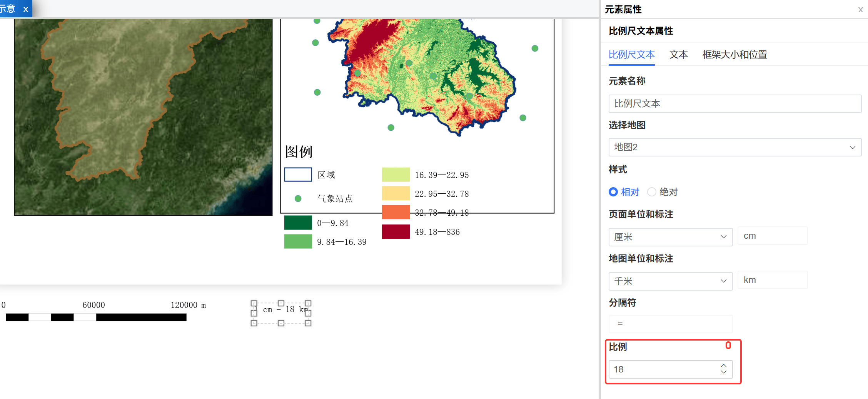Click the 比例 decrement down arrow
This screenshot has height=399, width=868.
pos(723,372)
